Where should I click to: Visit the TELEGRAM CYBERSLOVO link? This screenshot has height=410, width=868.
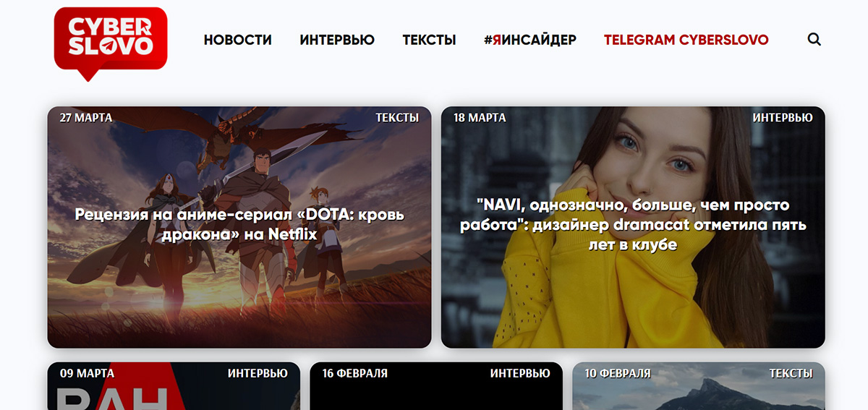(686, 40)
